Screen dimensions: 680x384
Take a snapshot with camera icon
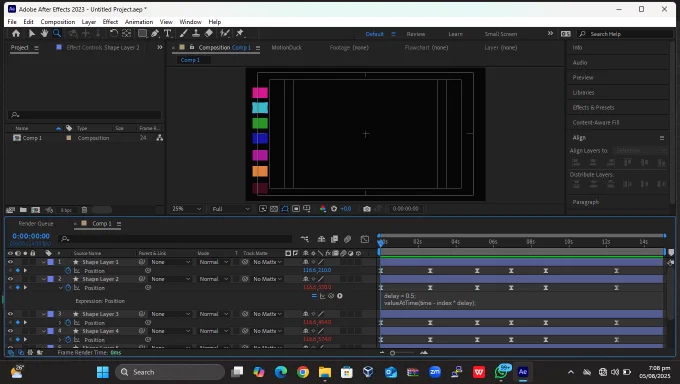(367, 209)
